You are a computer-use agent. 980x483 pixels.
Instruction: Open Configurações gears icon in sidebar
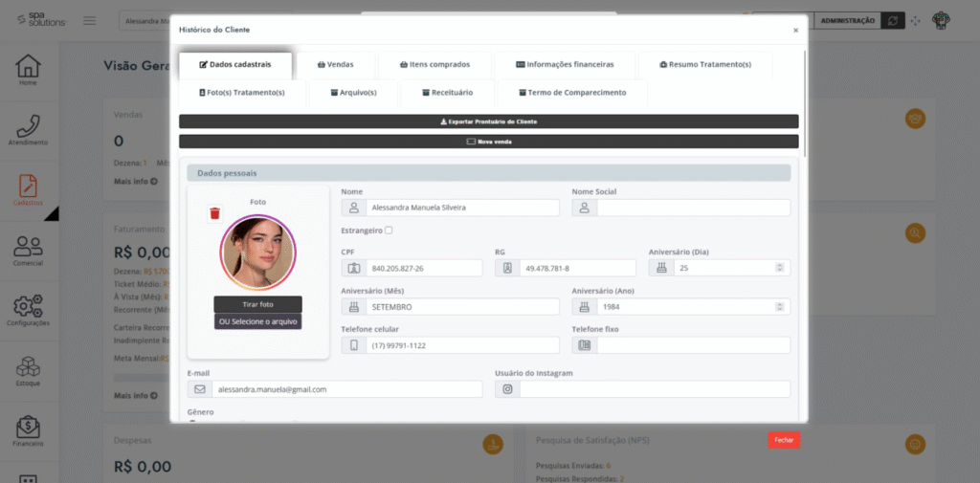point(29,311)
